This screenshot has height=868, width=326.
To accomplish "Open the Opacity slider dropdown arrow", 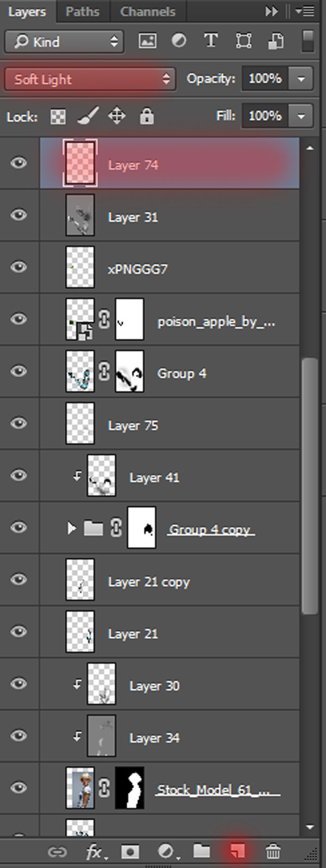I will [302, 79].
